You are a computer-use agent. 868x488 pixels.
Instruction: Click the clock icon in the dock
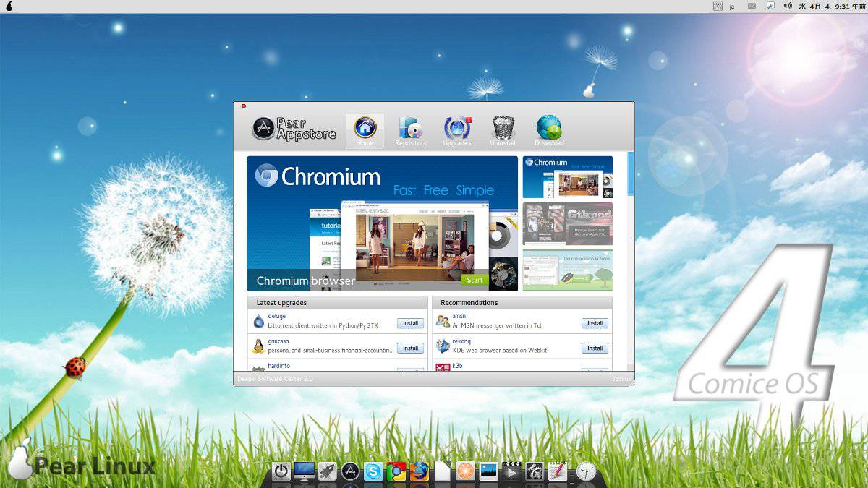point(586,471)
